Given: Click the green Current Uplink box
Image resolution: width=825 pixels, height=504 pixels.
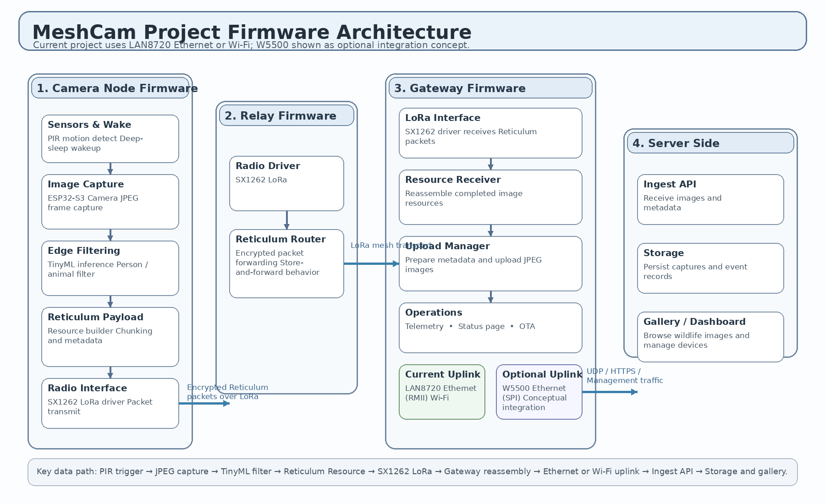Looking at the screenshot, I should [442, 392].
